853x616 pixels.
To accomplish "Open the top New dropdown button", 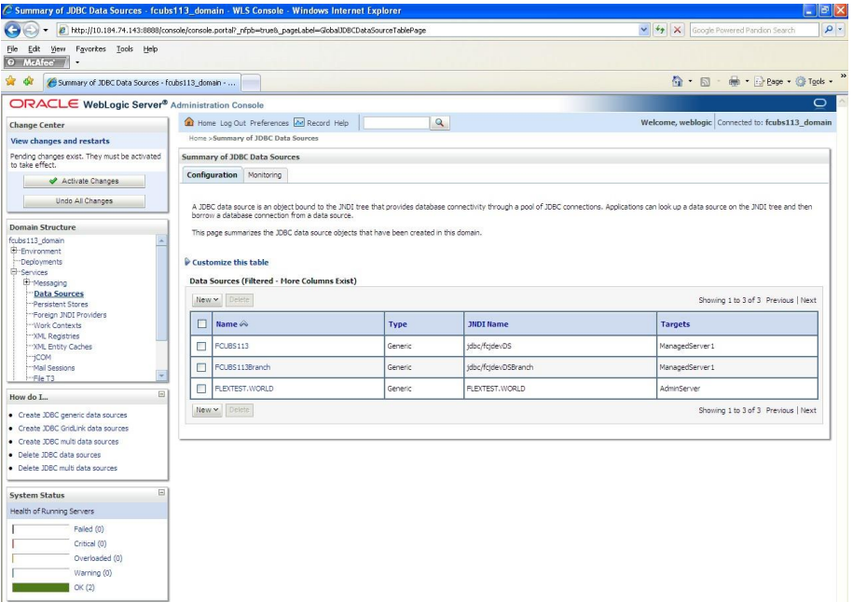I will point(207,299).
